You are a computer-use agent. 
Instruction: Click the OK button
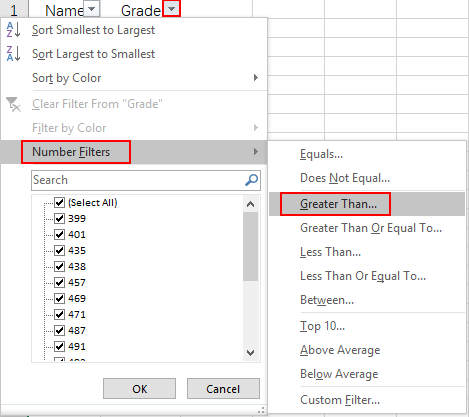click(139, 389)
